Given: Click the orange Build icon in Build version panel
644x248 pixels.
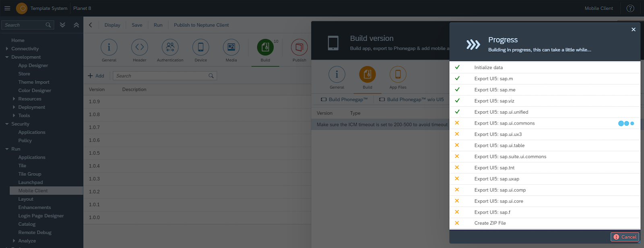Looking at the screenshot, I should click(367, 74).
